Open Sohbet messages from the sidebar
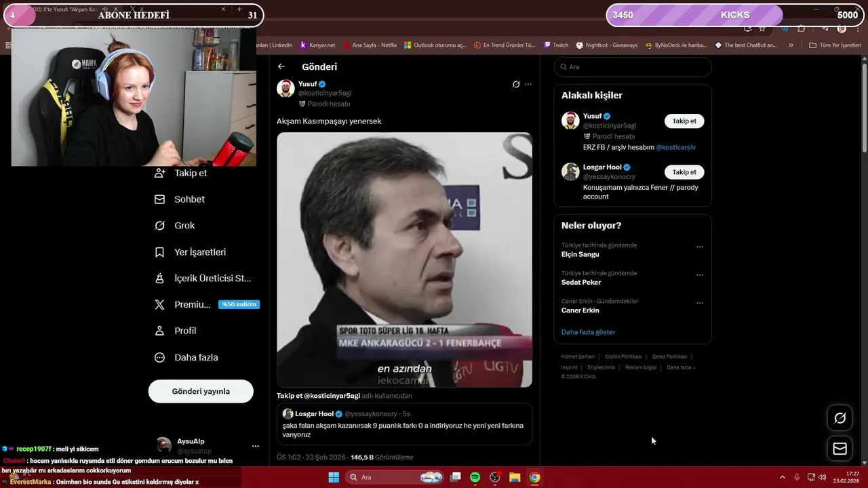Screen dimensions: 868x488 pos(180,199)
